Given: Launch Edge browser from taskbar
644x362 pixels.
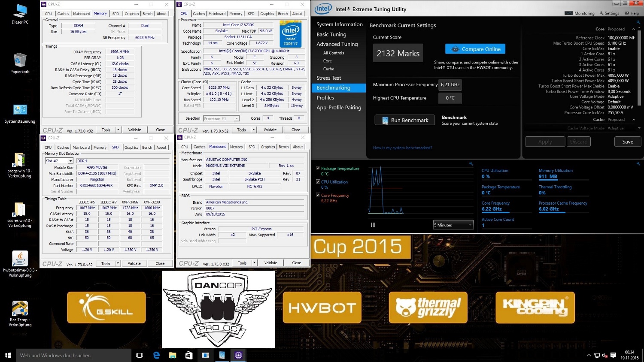Looking at the screenshot, I should point(156,355).
